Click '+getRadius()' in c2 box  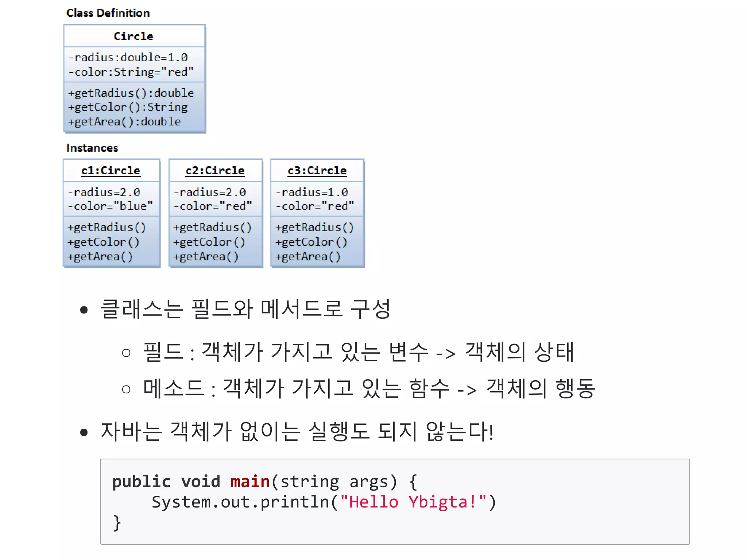coord(213,227)
